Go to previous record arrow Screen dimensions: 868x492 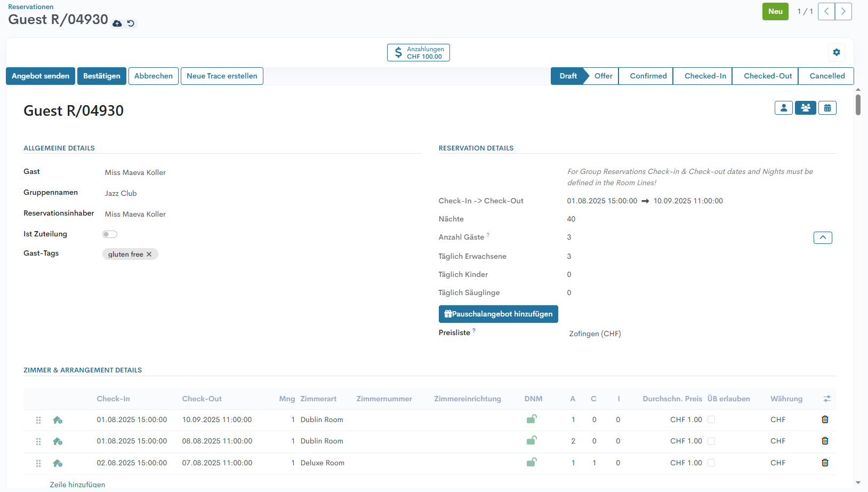826,11
